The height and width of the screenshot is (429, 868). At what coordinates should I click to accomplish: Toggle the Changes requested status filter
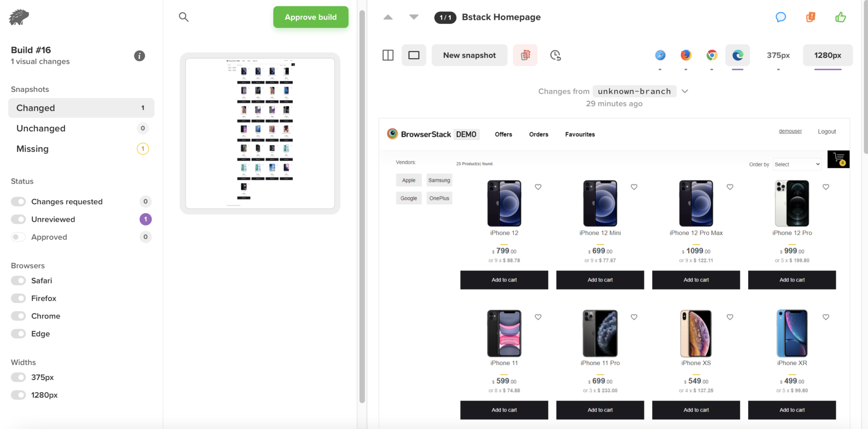[18, 201]
